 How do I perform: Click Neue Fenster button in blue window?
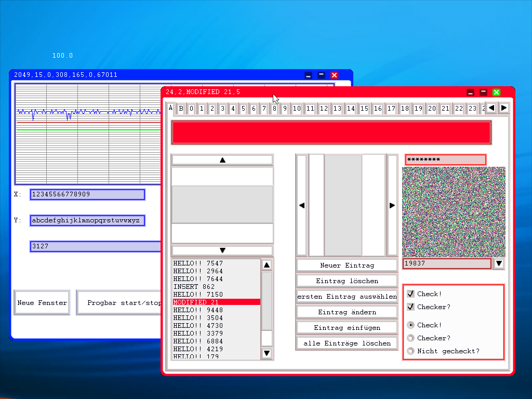(42, 303)
